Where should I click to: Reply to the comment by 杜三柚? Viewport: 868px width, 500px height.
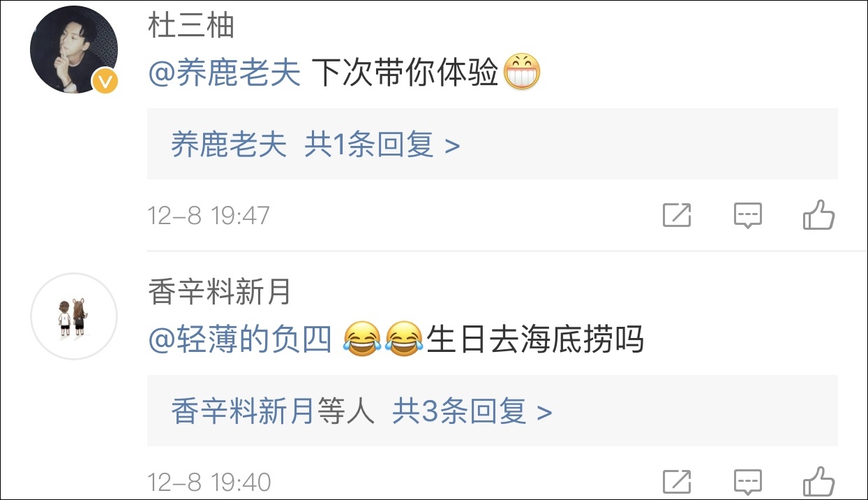tap(747, 215)
